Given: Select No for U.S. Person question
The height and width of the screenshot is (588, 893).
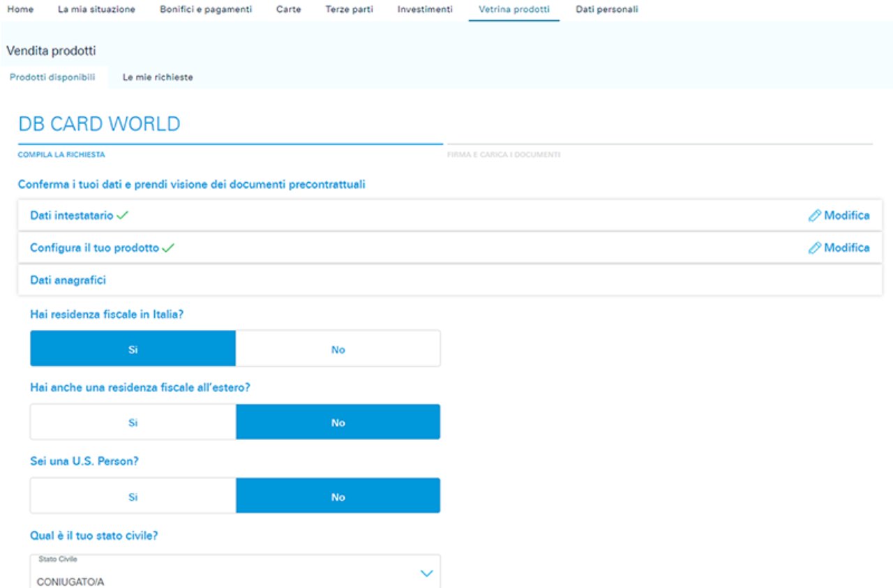Looking at the screenshot, I should click(338, 497).
